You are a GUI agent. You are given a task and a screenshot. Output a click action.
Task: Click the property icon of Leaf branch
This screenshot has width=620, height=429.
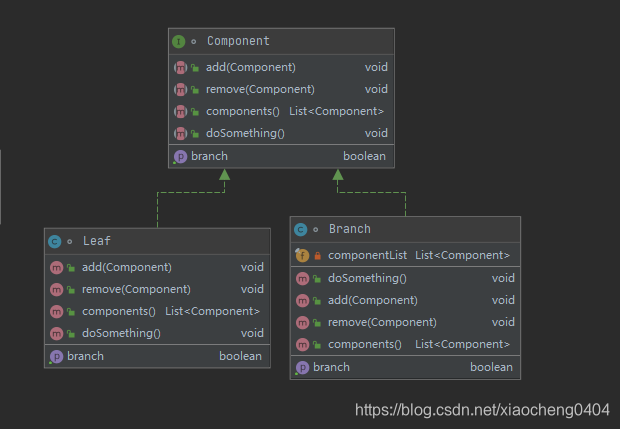[57, 357]
